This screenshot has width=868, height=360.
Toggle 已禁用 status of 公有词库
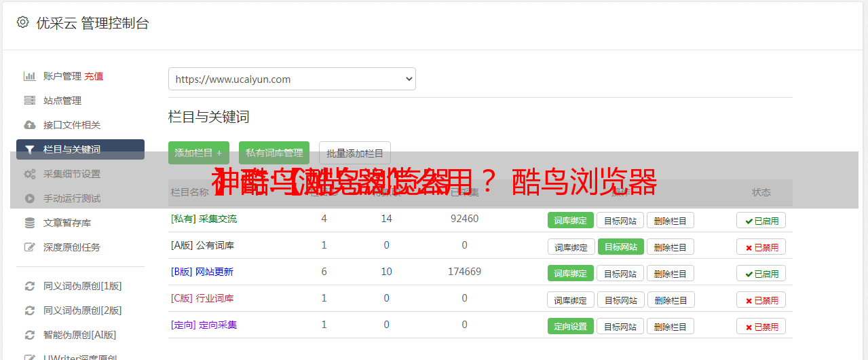tap(761, 247)
